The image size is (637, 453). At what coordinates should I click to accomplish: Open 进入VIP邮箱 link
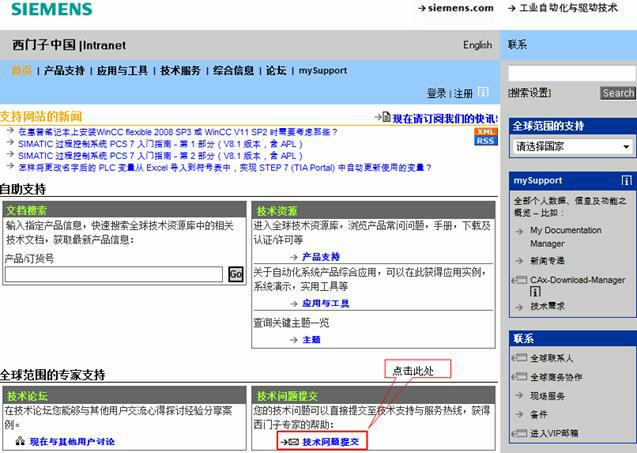(x=554, y=433)
